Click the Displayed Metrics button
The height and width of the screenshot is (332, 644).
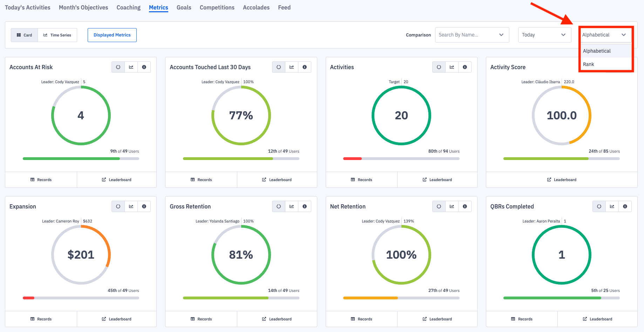(x=112, y=35)
